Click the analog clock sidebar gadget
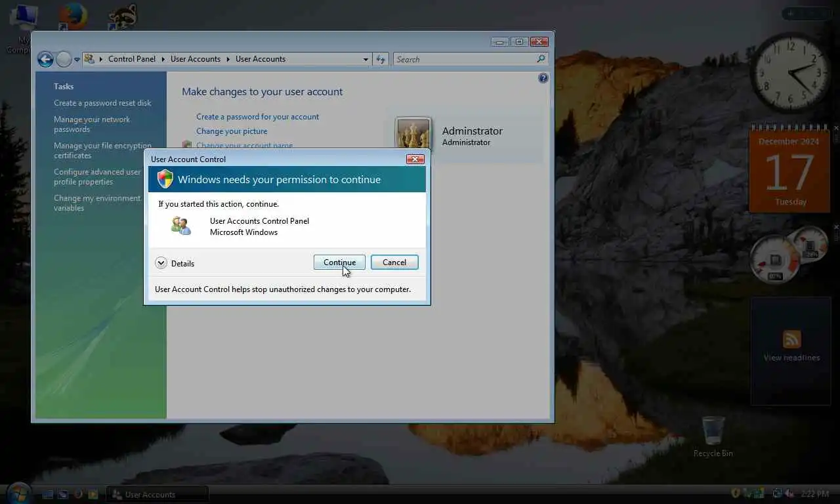The height and width of the screenshot is (504, 840). click(791, 73)
